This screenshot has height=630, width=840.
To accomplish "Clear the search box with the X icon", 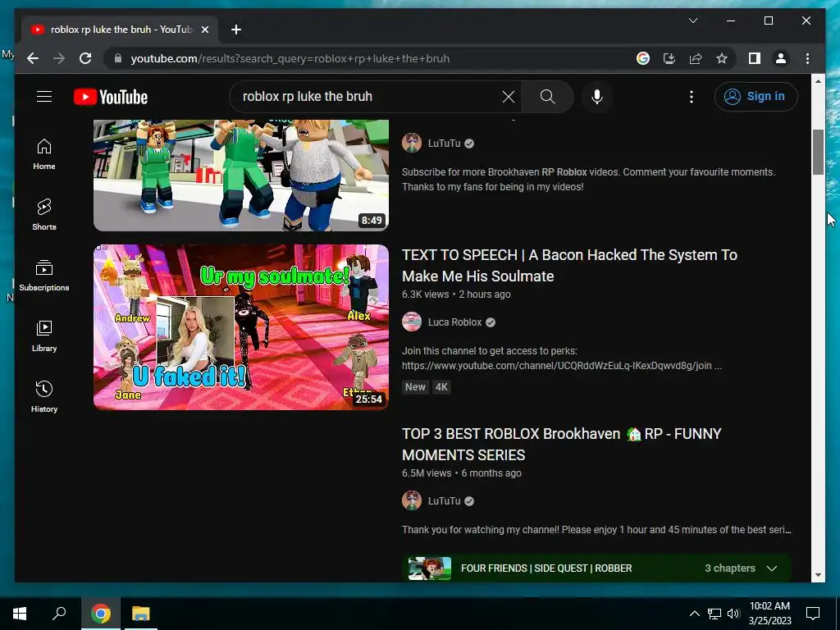I will click(x=509, y=97).
